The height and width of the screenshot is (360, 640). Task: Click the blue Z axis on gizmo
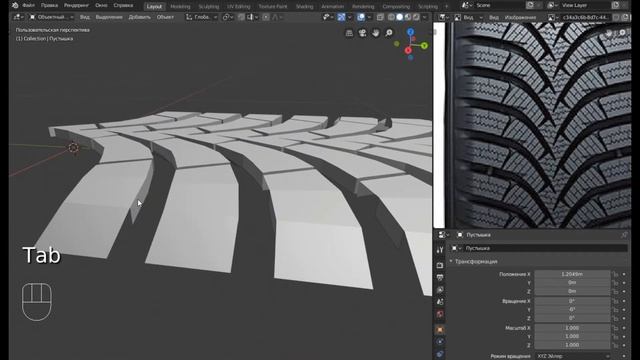pos(411,32)
